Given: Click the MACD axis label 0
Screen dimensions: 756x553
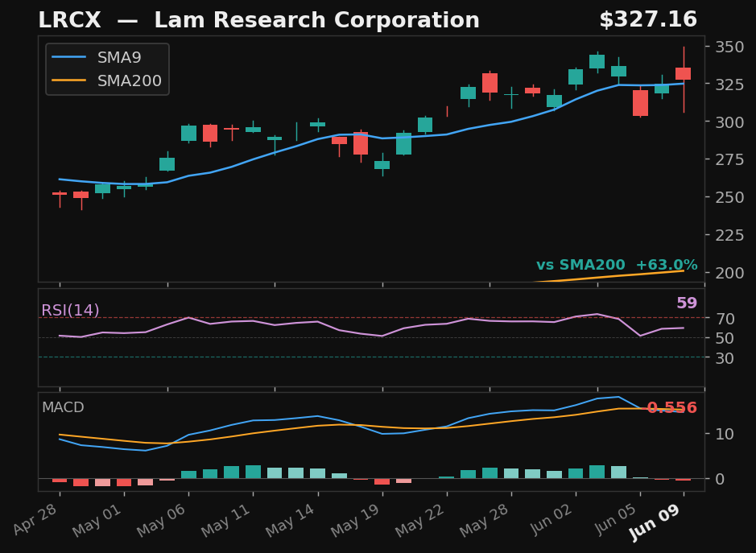Looking at the screenshot, I should tap(720, 479).
